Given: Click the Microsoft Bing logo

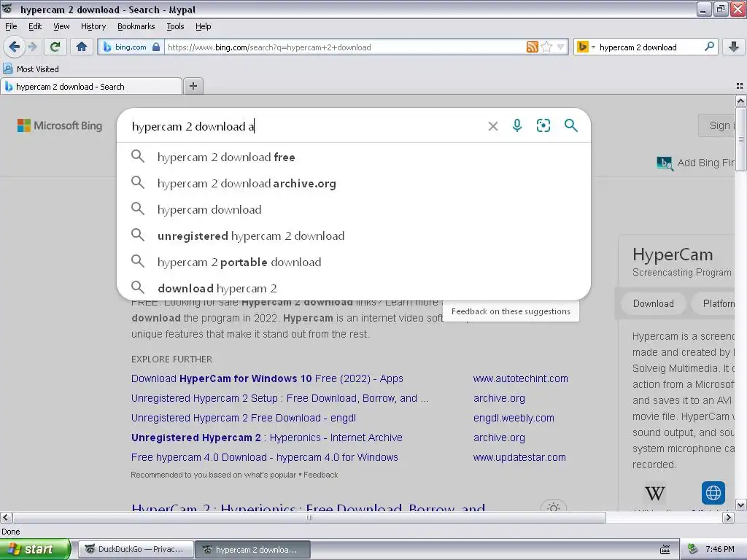Looking at the screenshot, I should (60, 125).
